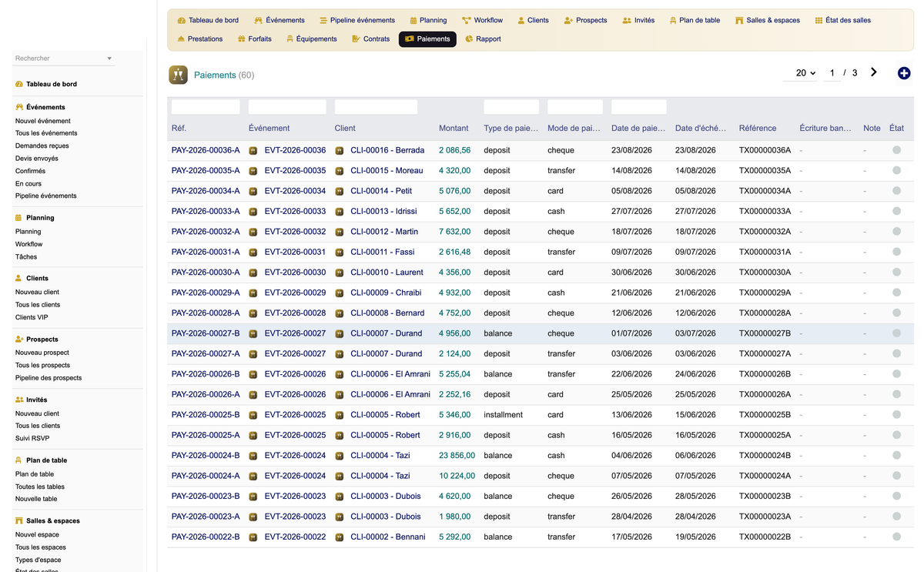Switch to Pipeline événements tab
Screen dimensions: 924x572
(x=357, y=20)
